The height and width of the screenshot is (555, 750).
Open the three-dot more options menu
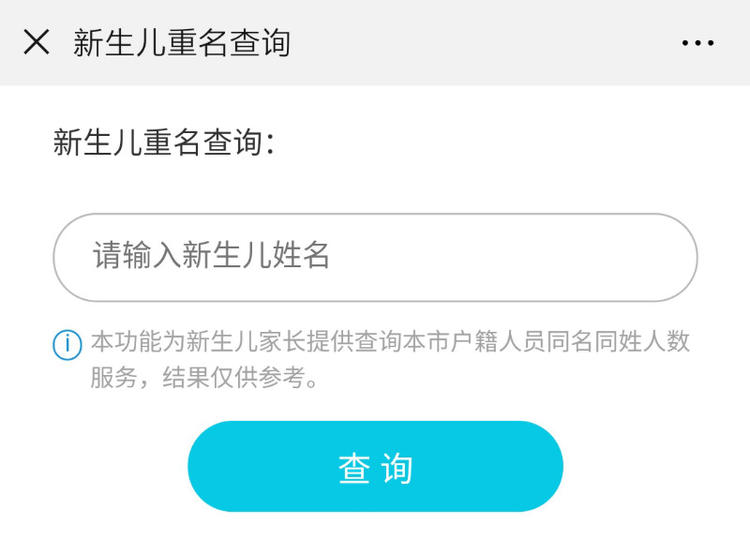698,43
